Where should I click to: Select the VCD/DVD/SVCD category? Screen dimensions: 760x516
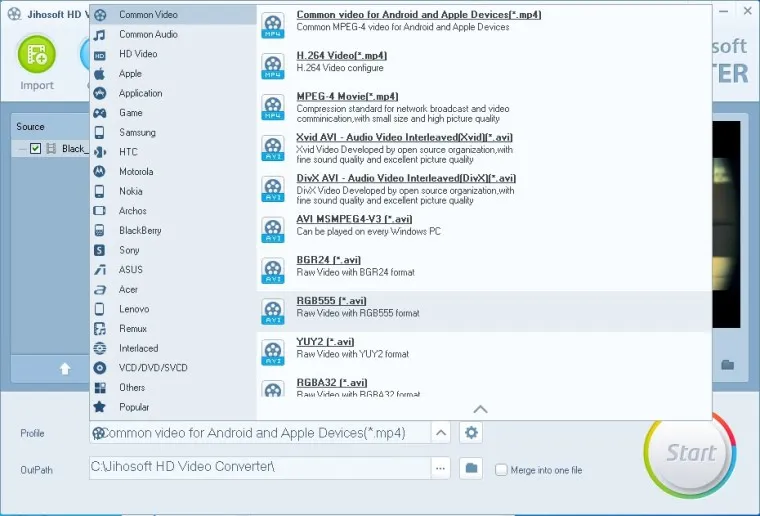point(174,368)
